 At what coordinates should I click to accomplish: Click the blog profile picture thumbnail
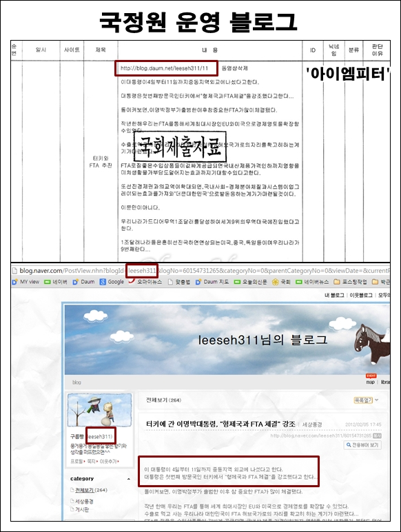(100, 410)
